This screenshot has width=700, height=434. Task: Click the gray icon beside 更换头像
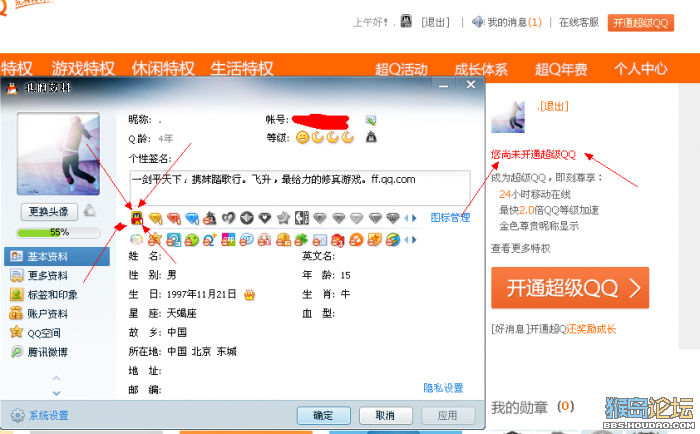click(90, 210)
